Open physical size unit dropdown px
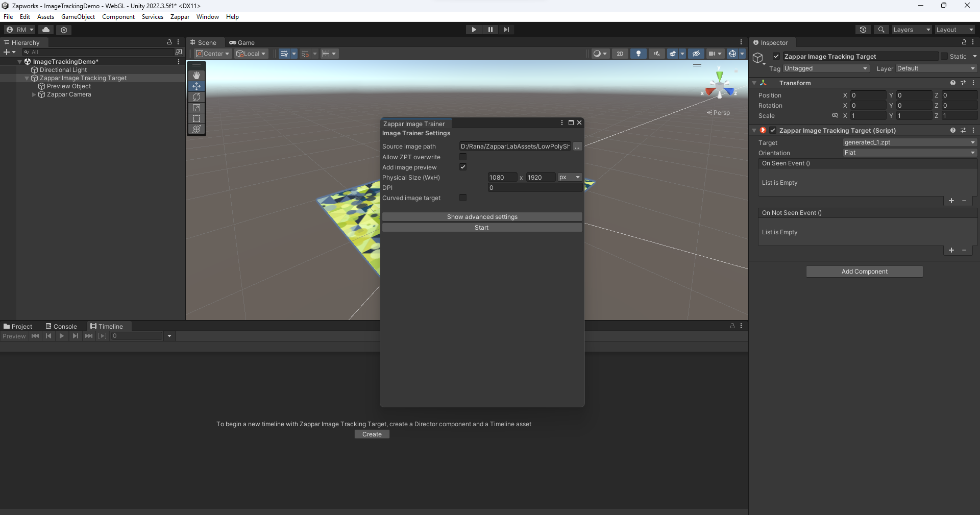 click(x=570, y=178)
